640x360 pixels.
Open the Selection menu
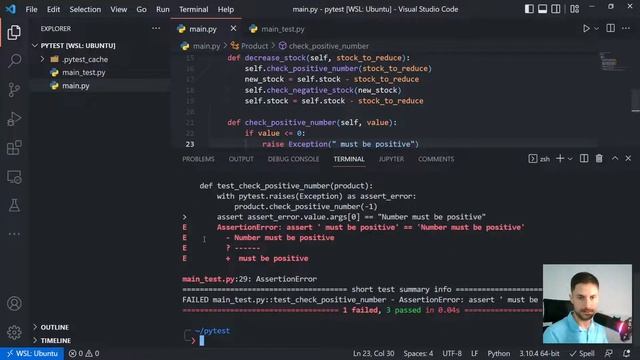85,9
